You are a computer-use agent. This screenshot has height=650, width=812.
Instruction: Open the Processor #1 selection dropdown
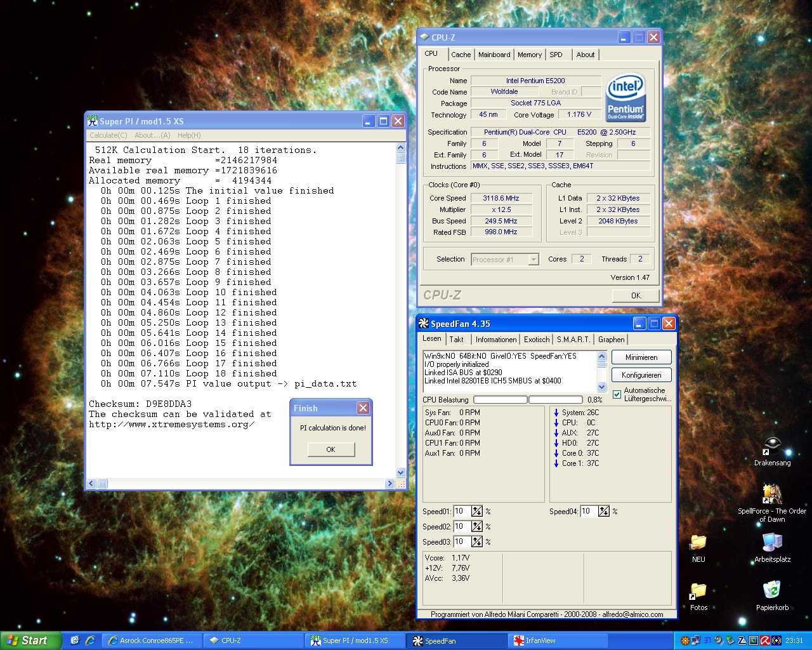pyautogui.click(x=534, y=260)
